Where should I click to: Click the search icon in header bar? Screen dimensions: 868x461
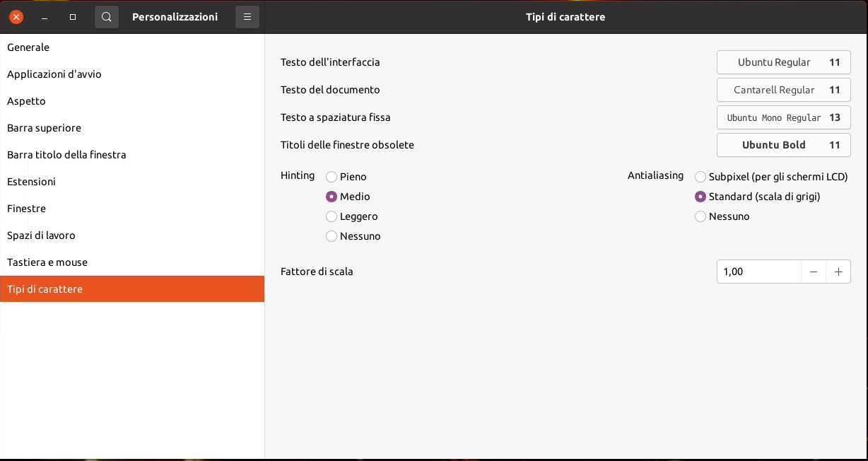pos(107,17)
